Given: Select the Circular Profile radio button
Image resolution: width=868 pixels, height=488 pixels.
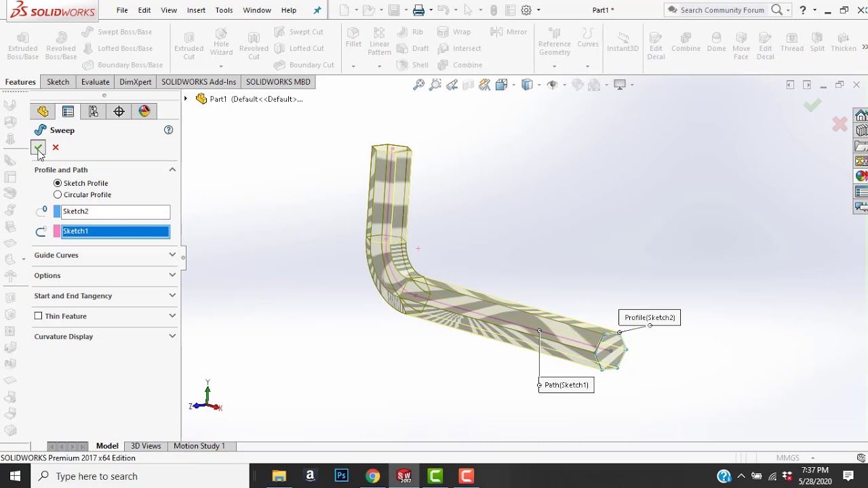Looking at the screenshot, I should 58,195.
